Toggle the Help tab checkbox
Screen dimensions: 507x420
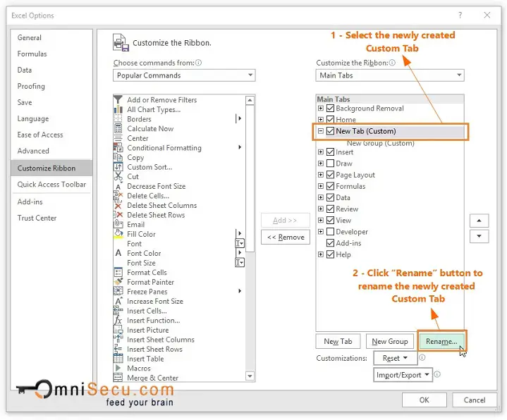330,254
